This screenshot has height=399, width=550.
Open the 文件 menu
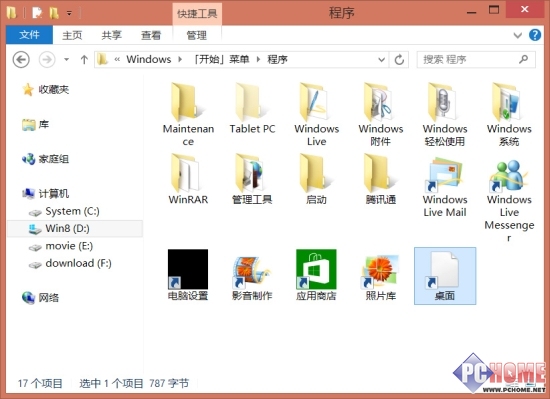coord(29,35)
